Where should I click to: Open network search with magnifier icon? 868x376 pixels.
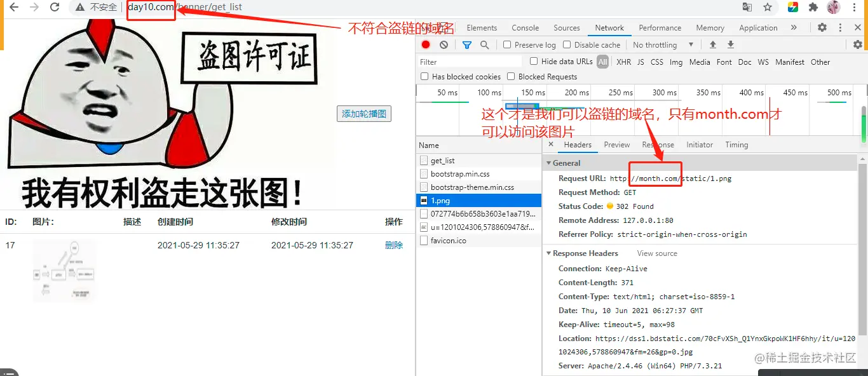pos(485,45)
